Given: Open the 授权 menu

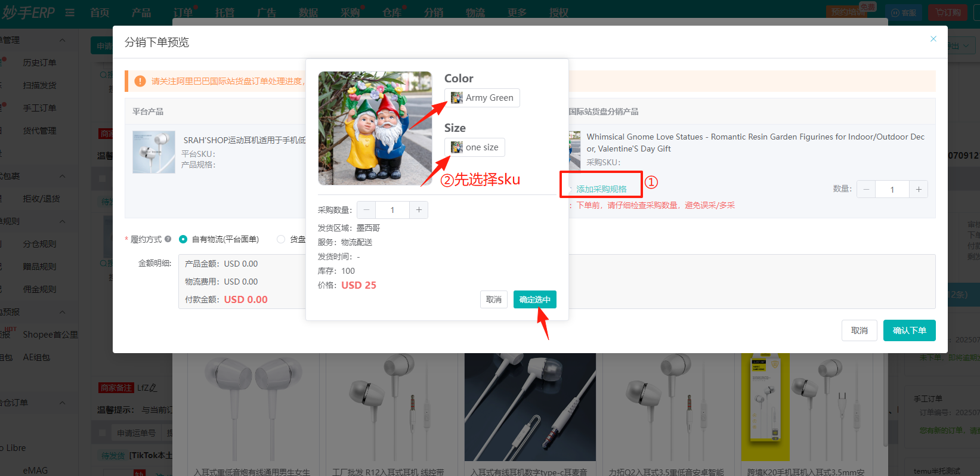Looking at the screenshot, I should tap(559, 13).
